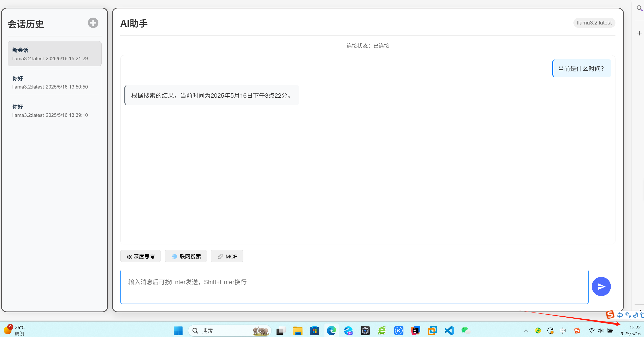Expand the system tray hidden icons chevron
Viewport: 644px width, 337px height.
[x=526, y=331]
